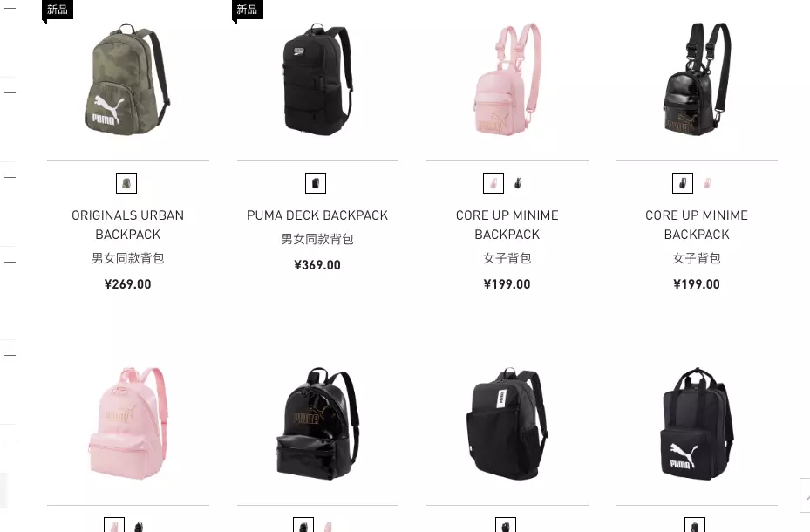Open the glossy black mini backpack image
The image size is (810, 532).
click(697, 79)
